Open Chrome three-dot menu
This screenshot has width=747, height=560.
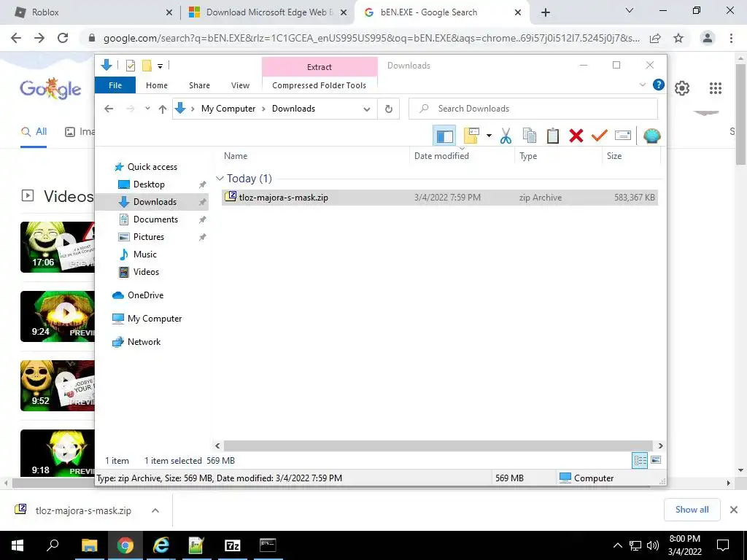coord(731,38)
